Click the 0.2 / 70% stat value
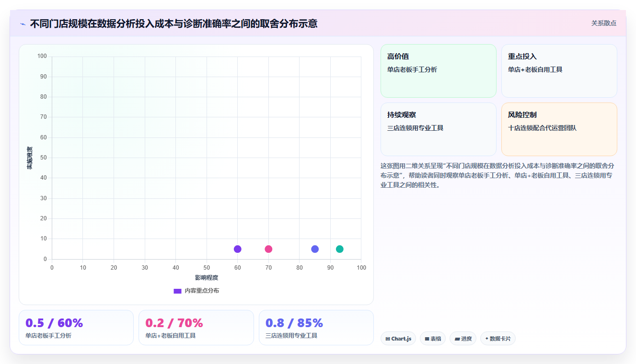636x364 pixels. click(174, 323)
